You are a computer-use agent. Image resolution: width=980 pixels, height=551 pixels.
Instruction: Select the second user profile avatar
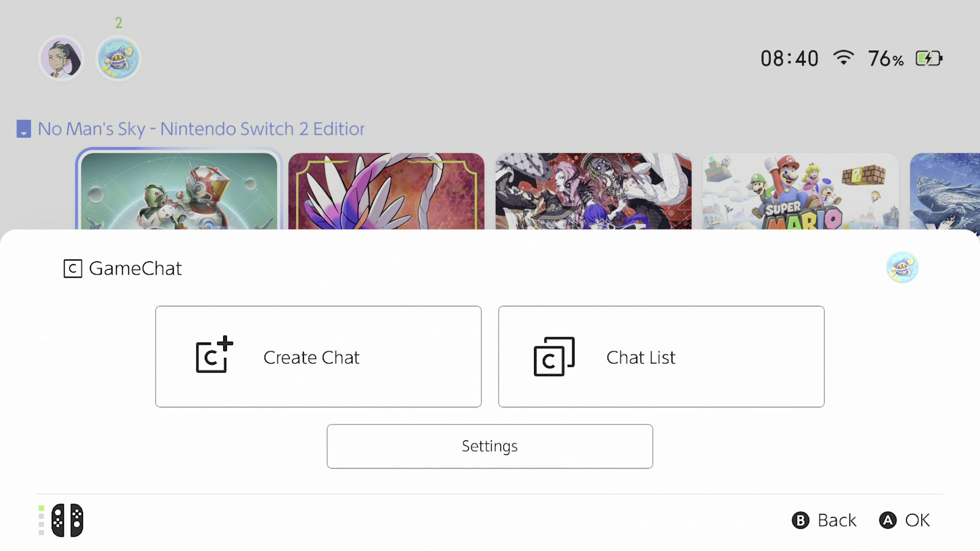click(x=118, y=59)
